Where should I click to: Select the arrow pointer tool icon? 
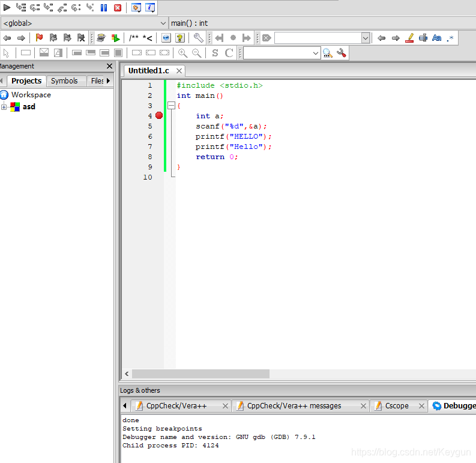[x=6, y=53]
